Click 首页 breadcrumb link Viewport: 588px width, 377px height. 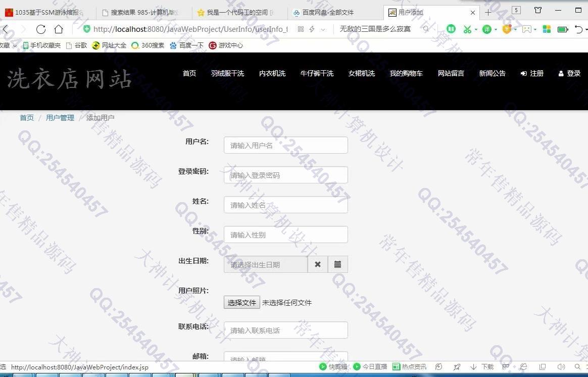point(27,118)
